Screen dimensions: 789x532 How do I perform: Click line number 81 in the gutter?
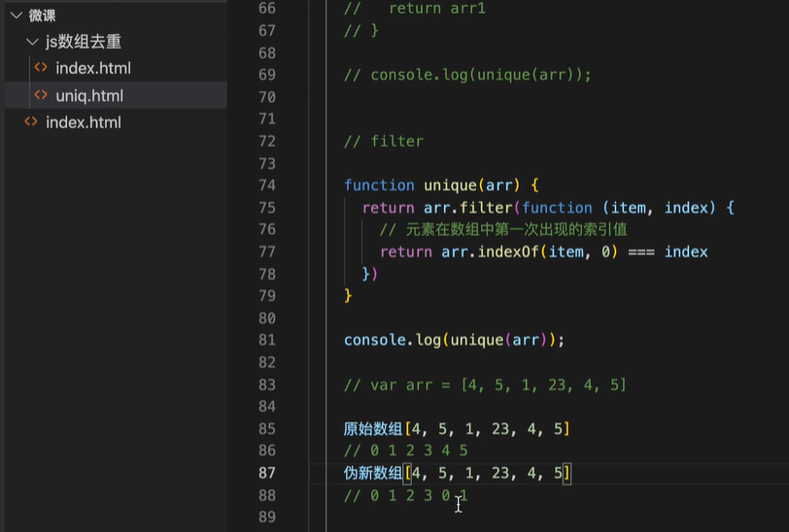click(266, 341)
